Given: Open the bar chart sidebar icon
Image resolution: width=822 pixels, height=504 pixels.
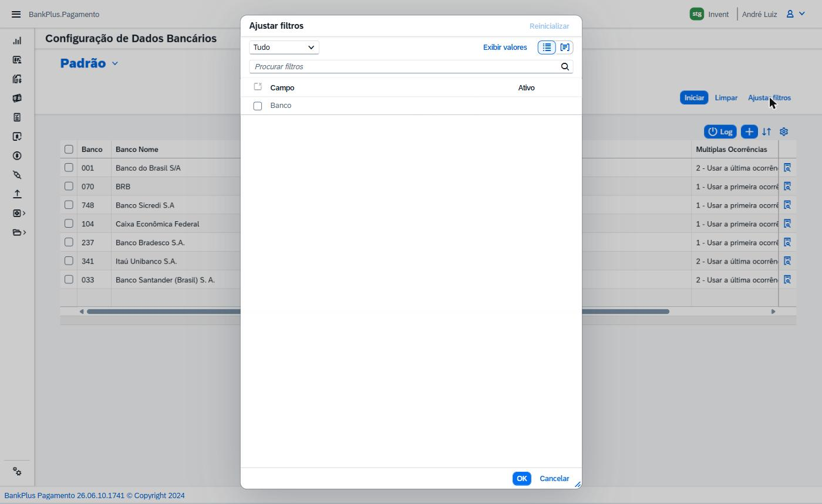Looking at the screenshot, I should [17, 40].
